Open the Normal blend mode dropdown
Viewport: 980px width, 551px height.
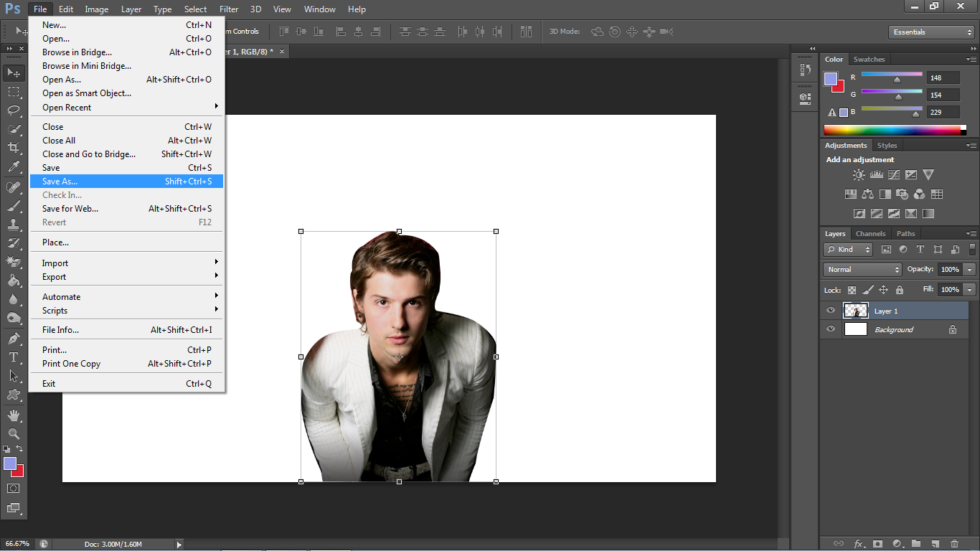tap(862, 270)
